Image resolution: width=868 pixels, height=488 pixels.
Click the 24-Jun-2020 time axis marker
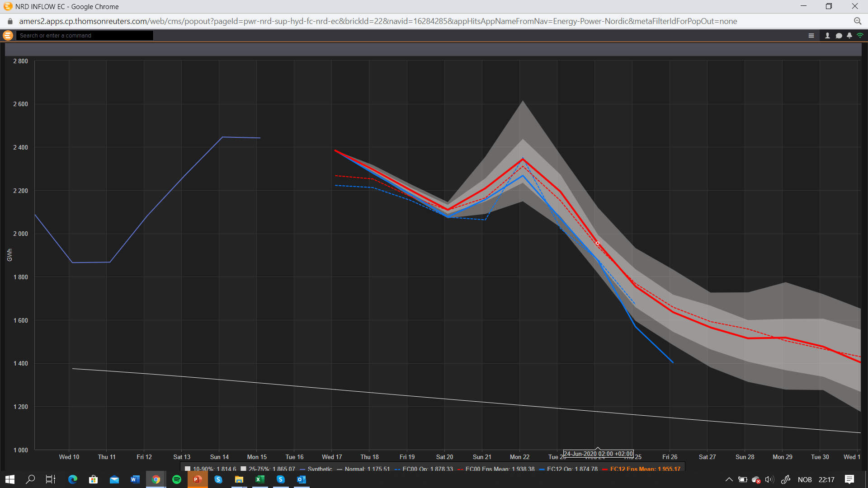(598, 454)
